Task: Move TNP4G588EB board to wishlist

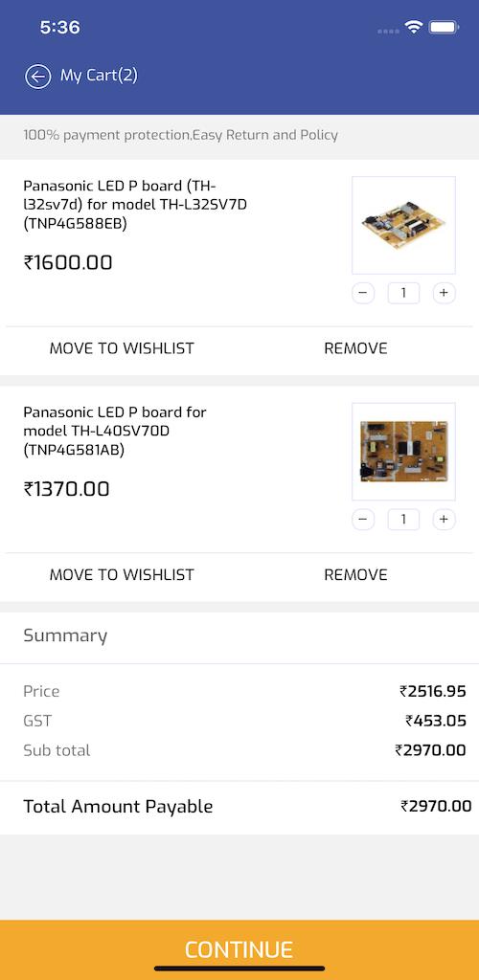Action: point(122,348)
